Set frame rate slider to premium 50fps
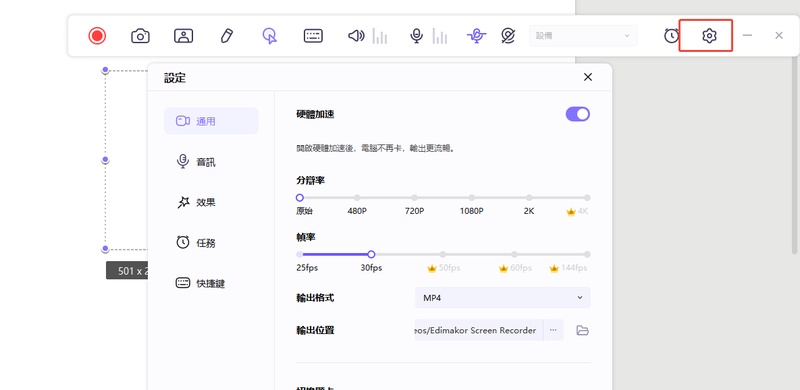Screen dimensions: 800x390 click(443, 254)
